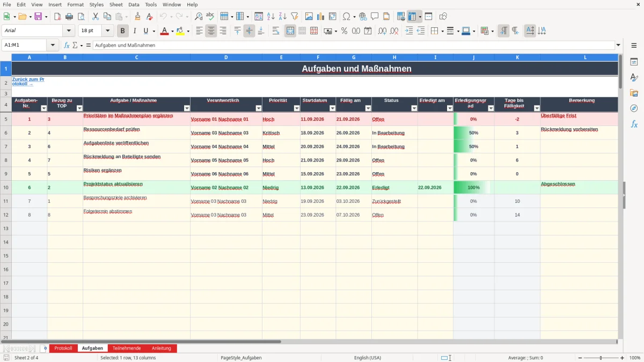Click Merge and Center Cells icon
644x362 pixels.
coord(290,31)
